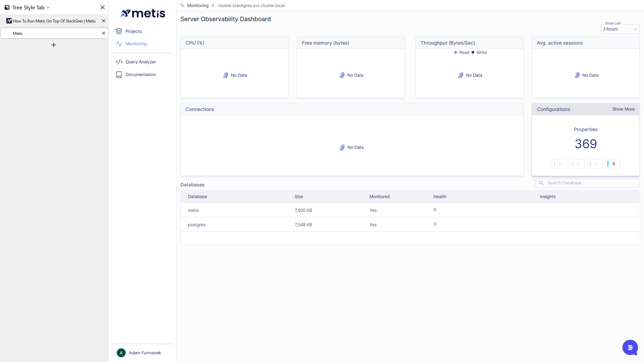Click the Properties count 369
644x362 pixels.
click(x=586, y=144)
